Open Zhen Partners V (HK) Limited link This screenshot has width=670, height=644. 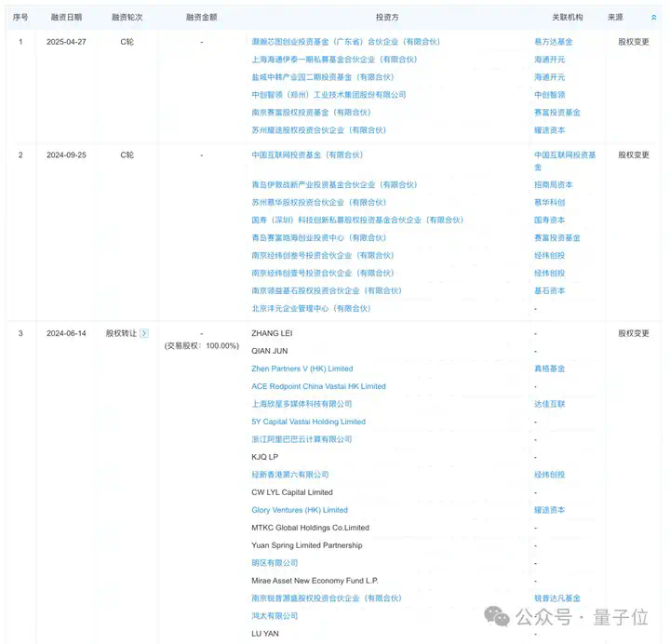pos(302,369)
